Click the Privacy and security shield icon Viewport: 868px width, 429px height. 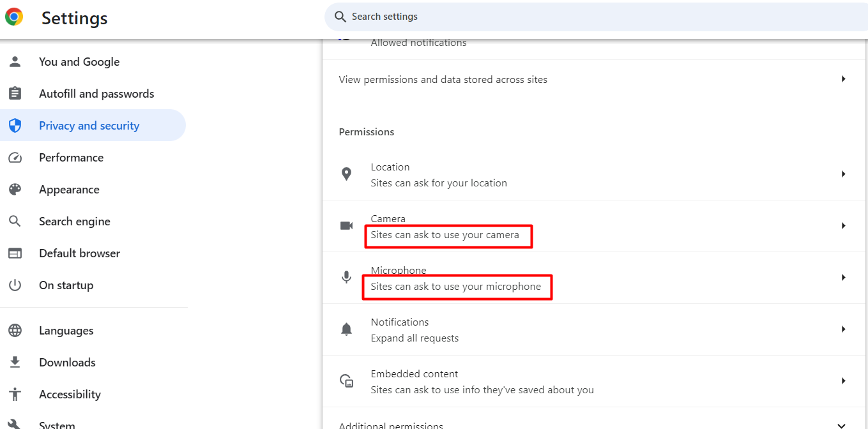tap(15, 126)
